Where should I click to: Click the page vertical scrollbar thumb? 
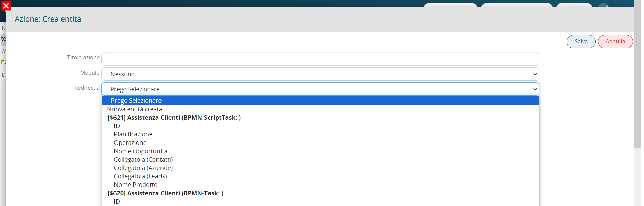(637, 74)
